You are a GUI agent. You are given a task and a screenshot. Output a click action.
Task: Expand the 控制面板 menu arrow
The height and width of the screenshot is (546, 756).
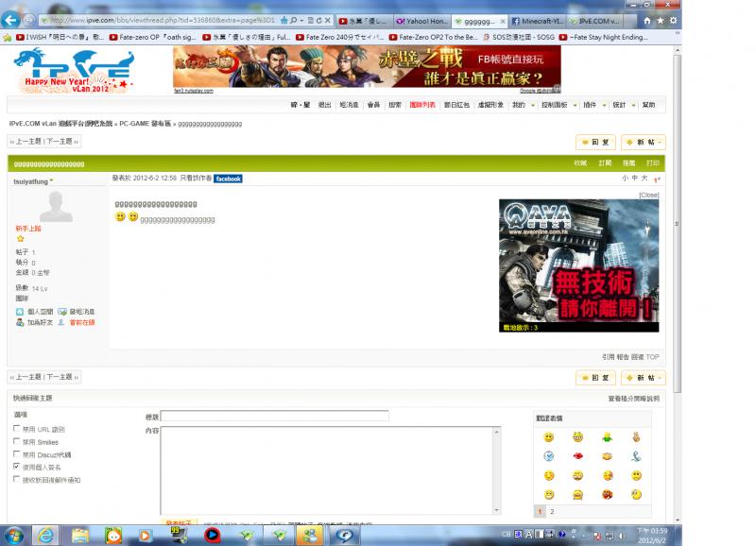pos(575,105)
